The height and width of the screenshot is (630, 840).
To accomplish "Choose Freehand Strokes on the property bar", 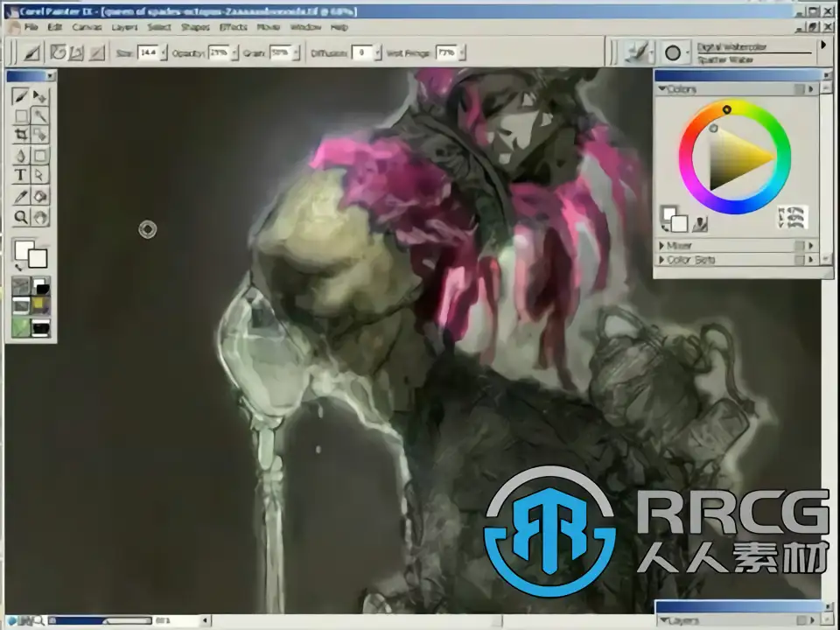I will (x=58, y=52).
